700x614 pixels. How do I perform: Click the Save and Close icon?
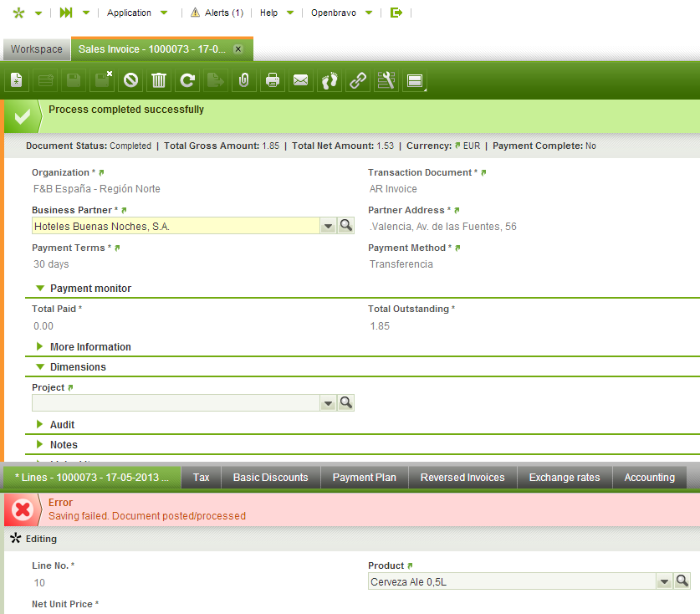tap(102, 80)
